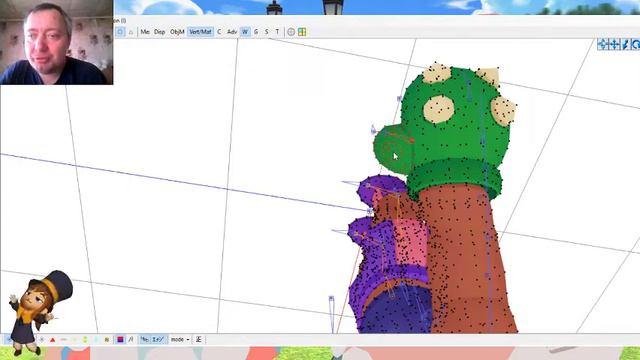640x360 pixels.
Task: Click the Me toolbar button
Action: click(x=145, y=32)
